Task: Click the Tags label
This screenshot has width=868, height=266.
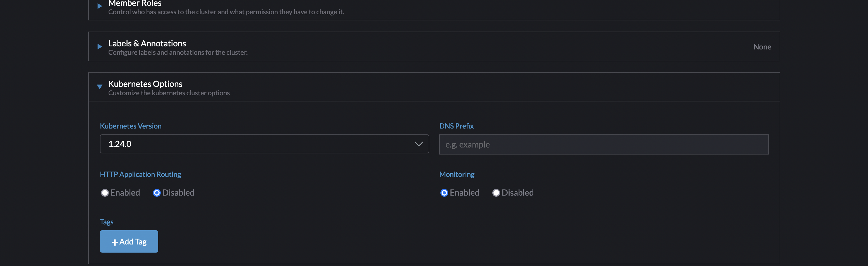Action: (107, 222)
